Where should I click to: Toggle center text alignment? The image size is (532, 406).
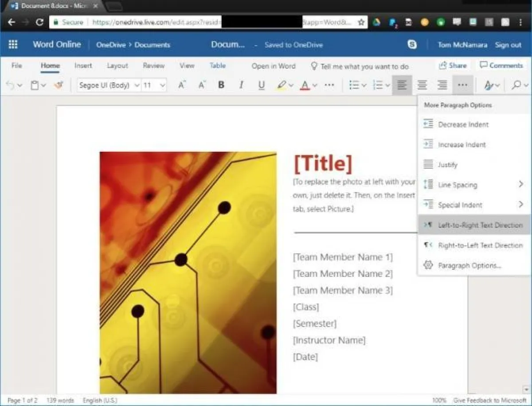click(x=422, y=85)
